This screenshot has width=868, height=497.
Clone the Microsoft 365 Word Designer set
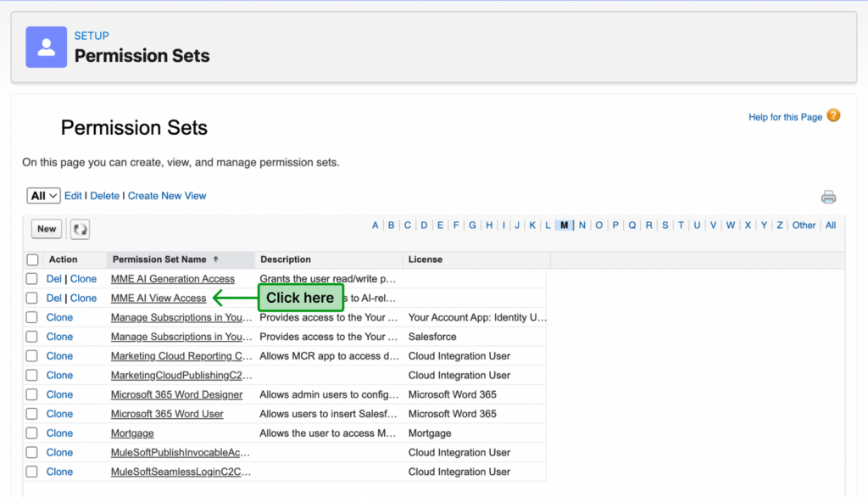click(x=59, y=394)
